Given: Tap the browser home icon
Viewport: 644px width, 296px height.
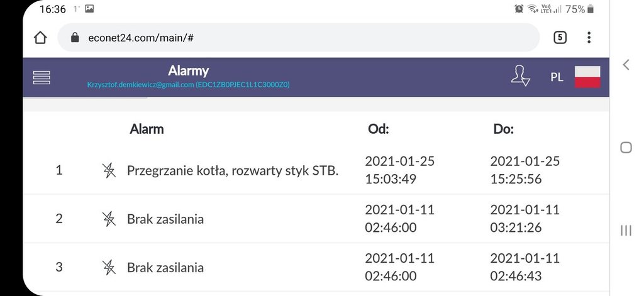Looking at the screenshot, I should pyautogui.click(x=40, y=38).
